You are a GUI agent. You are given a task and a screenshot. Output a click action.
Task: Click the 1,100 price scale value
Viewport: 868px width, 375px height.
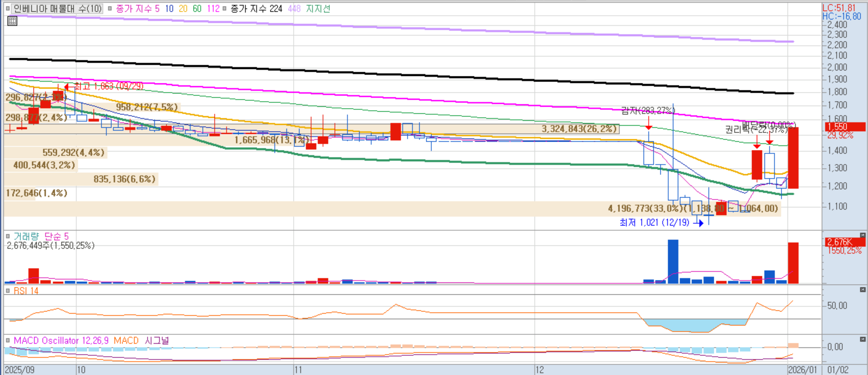coord(837,206)
